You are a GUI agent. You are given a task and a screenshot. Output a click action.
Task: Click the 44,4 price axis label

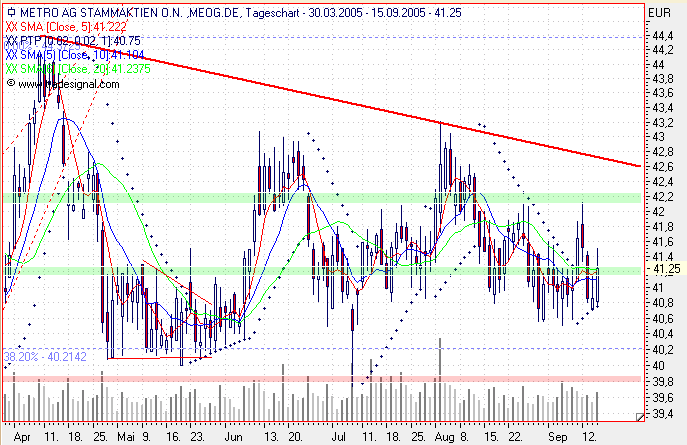click(663, 35)
